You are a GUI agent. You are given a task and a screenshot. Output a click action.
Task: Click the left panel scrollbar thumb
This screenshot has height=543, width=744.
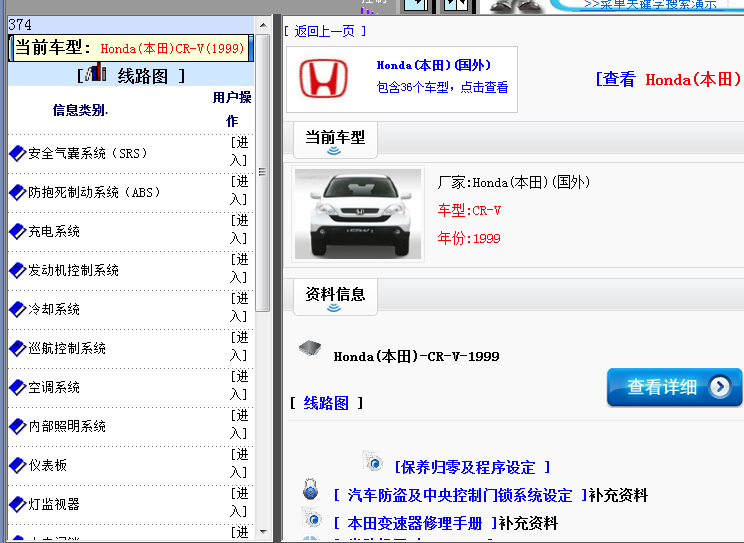click(263, 173)
